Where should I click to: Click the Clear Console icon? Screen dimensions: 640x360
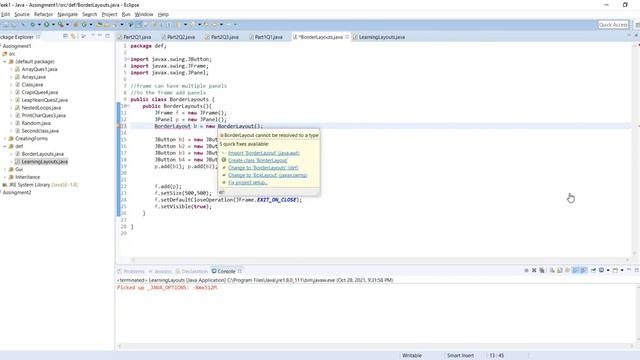(x=552, y=271)
